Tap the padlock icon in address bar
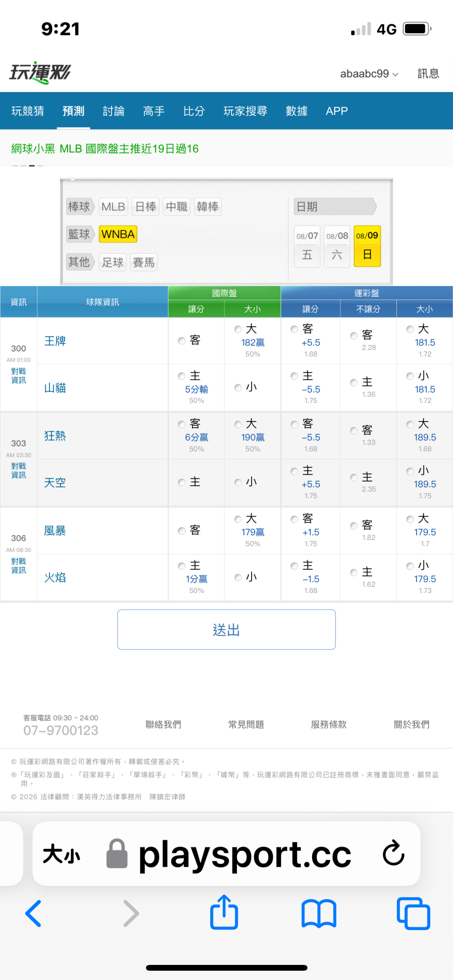This screenshot has width=453, height=980. 117,853
